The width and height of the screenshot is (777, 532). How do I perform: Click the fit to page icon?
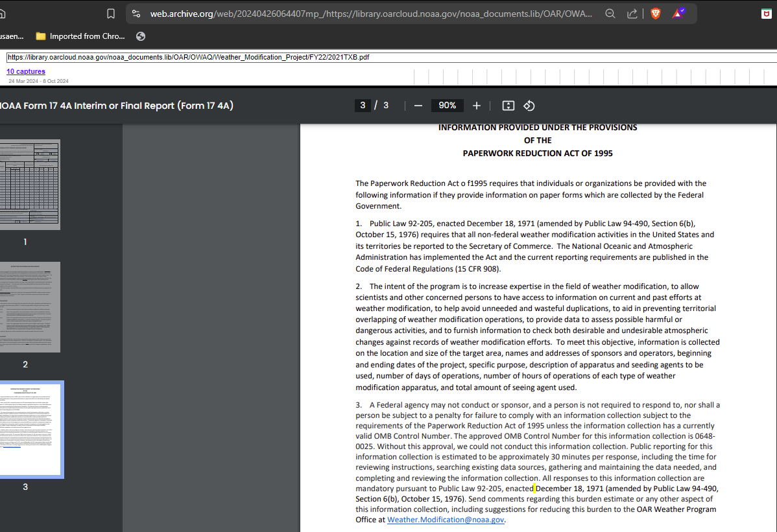coord(508,106)
